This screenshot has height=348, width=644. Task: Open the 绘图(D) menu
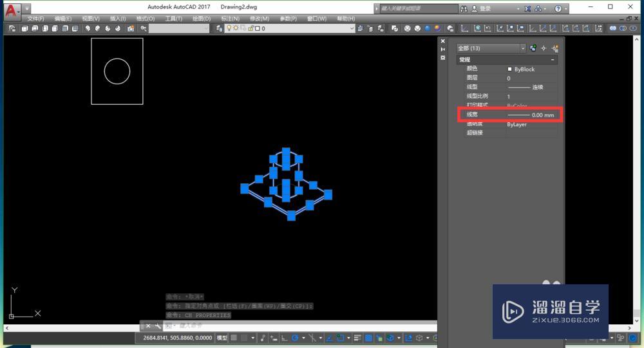point(201,19)
